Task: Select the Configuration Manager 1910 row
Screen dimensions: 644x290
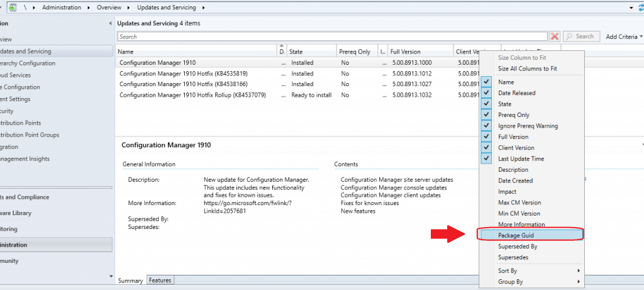Action: 297,63
